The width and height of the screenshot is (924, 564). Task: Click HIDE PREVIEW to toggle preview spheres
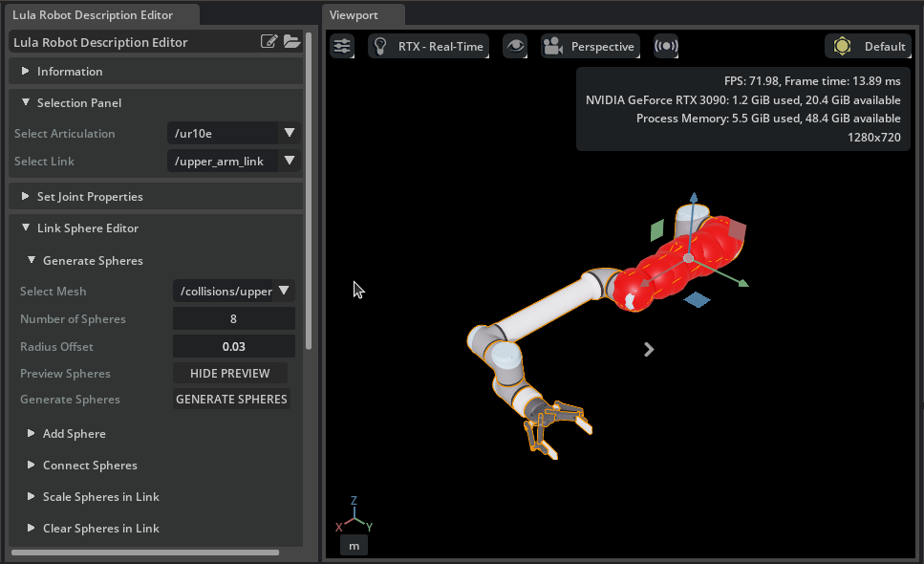(230, 373)
